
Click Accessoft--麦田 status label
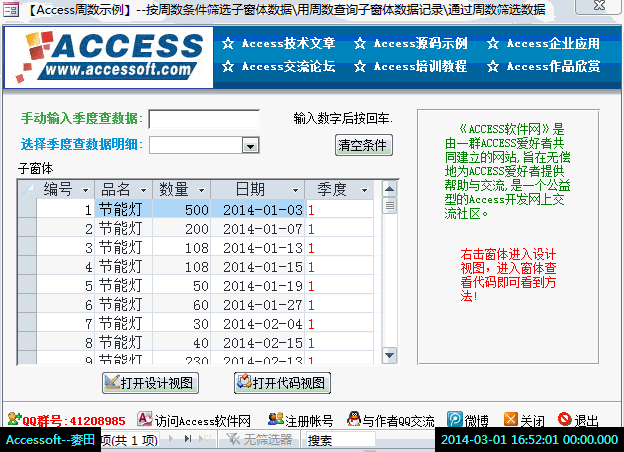[x=50, y=440]
